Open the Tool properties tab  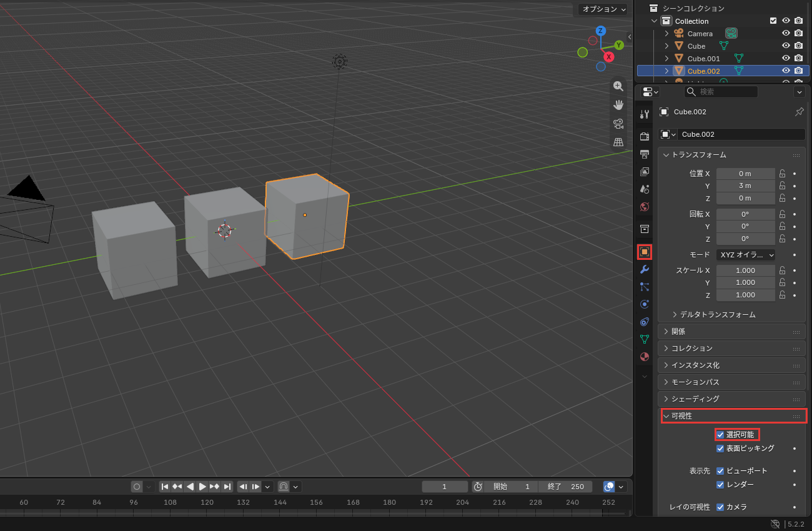[x=645, y=114]
